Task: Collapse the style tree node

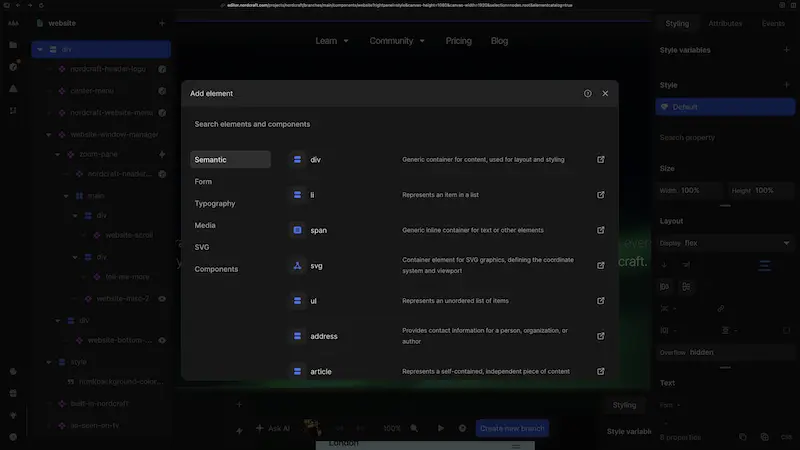Action: 48,362
